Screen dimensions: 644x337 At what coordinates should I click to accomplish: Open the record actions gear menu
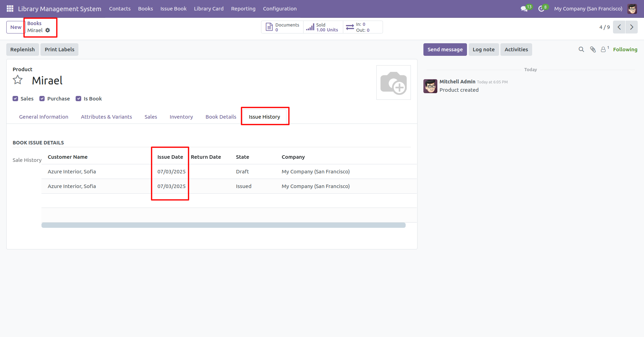click(48, 30)
